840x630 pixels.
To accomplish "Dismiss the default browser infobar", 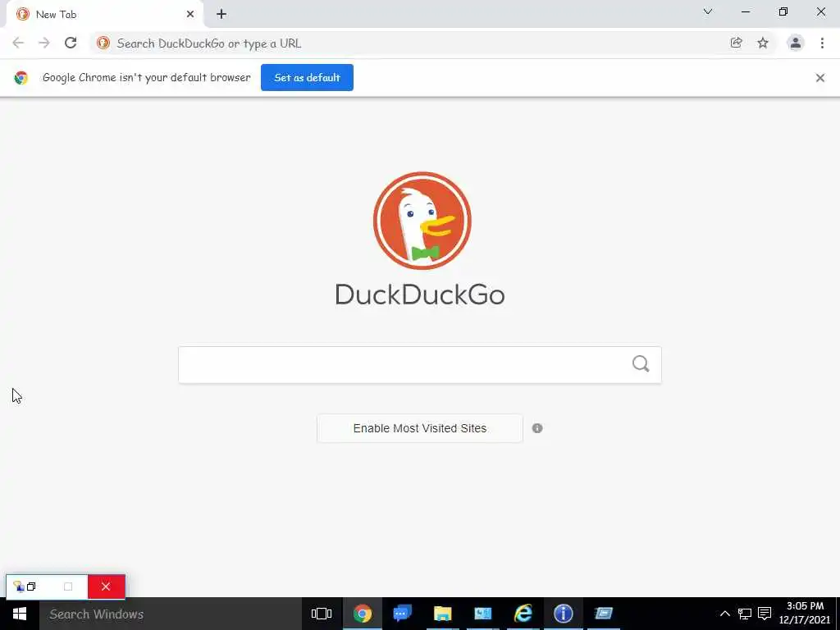I will coord(820,78).
